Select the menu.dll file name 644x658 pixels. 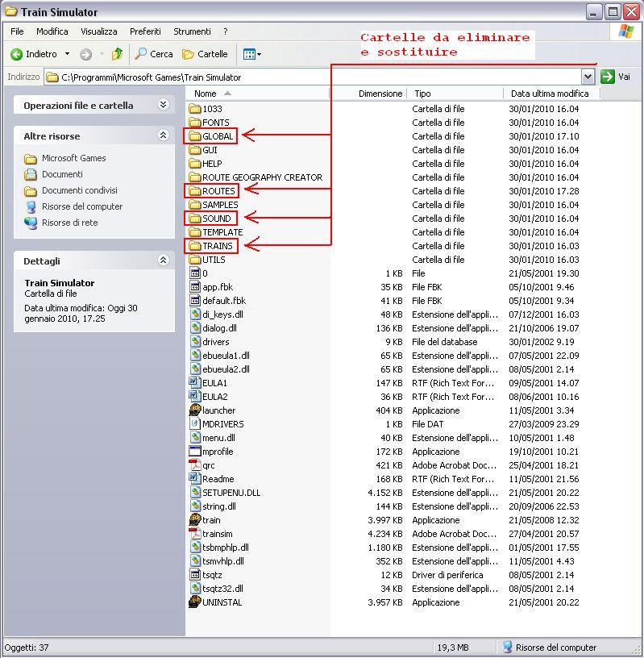[218, 438]
